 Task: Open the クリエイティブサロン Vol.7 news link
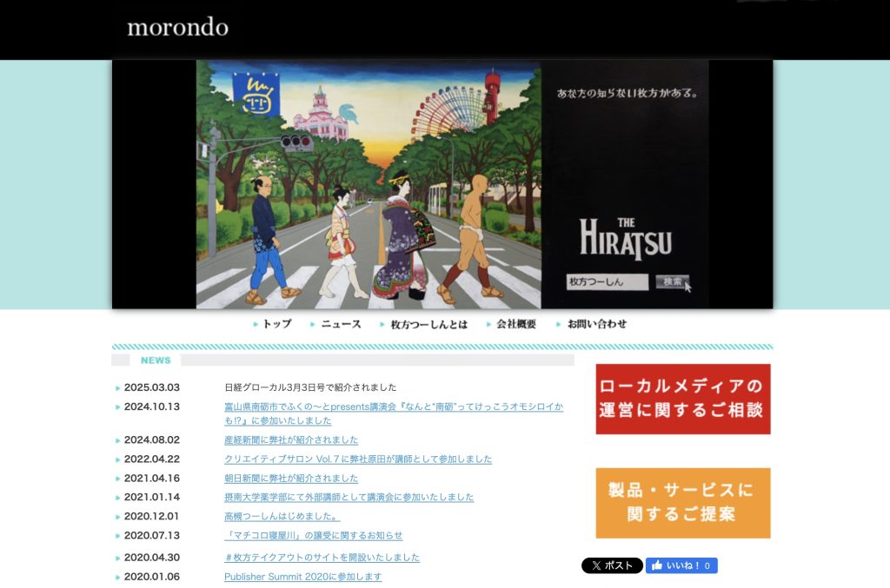pyautogui.click(x=358, y=459)
